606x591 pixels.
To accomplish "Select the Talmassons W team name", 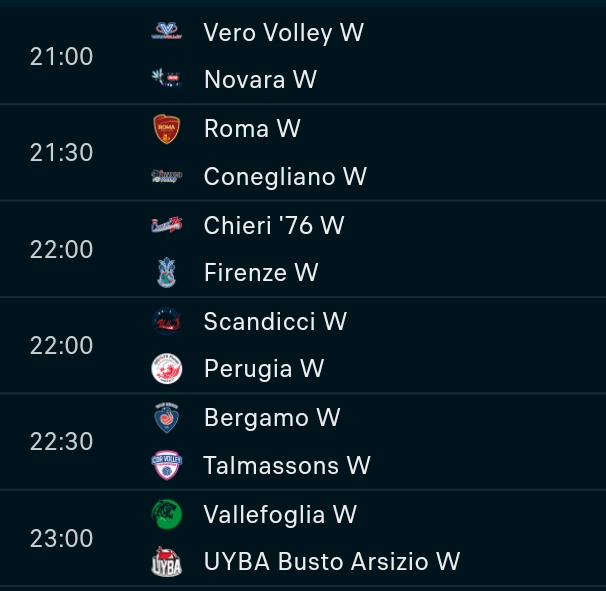I will click(x=287, y=466).
